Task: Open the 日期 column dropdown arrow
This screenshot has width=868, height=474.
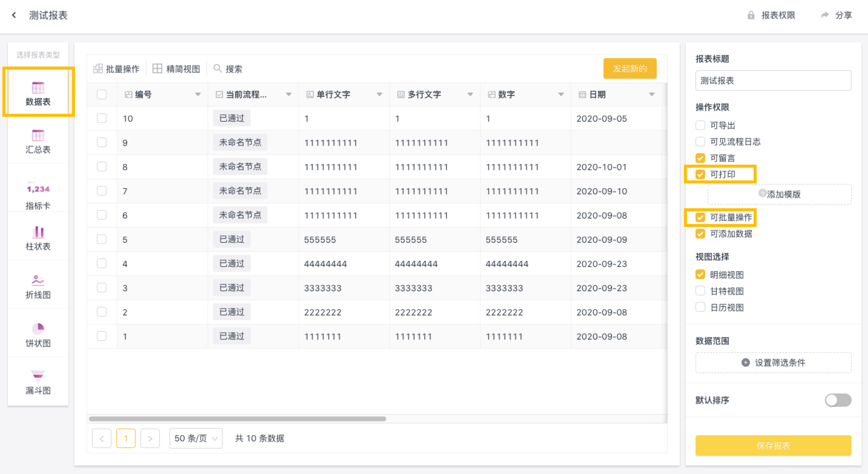Action: [x=652, y=95]
